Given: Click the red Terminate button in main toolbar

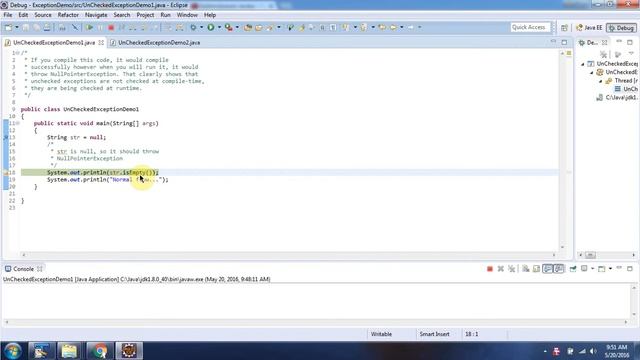Looking at the screenshot, I should point(111,27).
